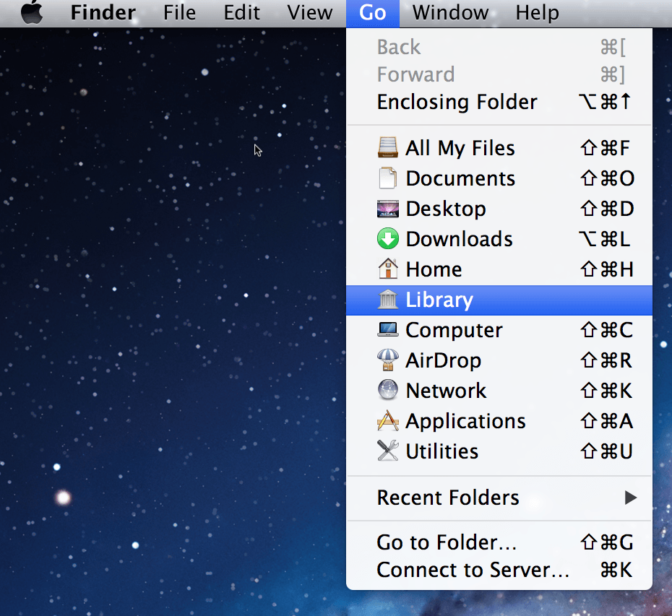Open the Window menu
Screen dimensions: 672x616
[x=450, y=12]
